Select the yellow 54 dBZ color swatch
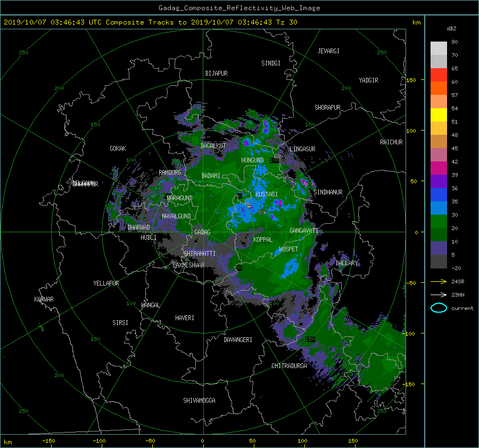 click(x=439, y=115)
